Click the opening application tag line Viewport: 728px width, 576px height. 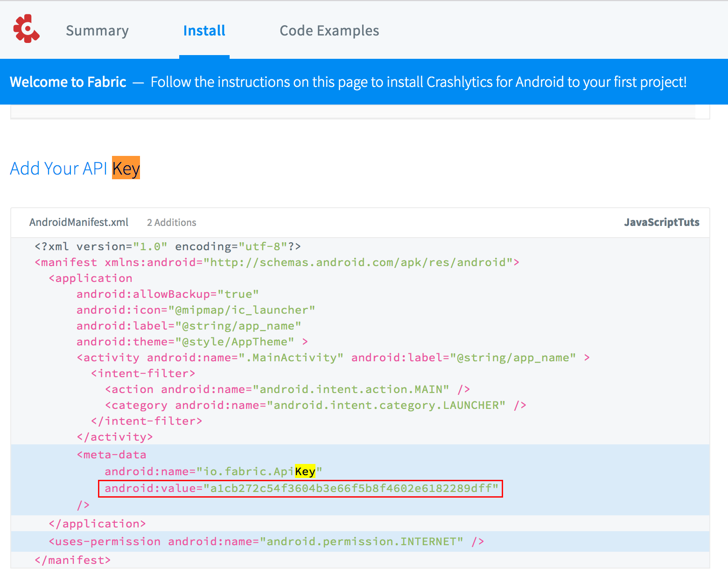(x=91, y=278)
